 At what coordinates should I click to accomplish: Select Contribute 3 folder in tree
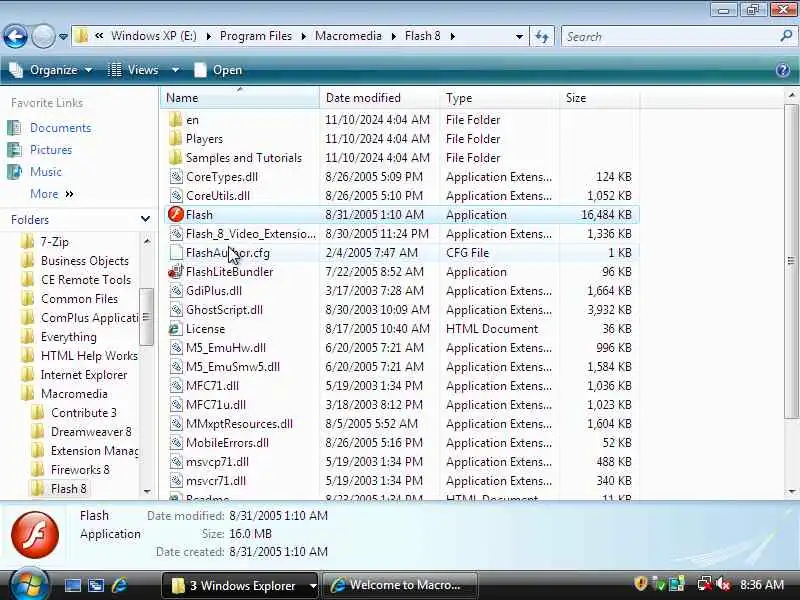click(x=84, y=413)
